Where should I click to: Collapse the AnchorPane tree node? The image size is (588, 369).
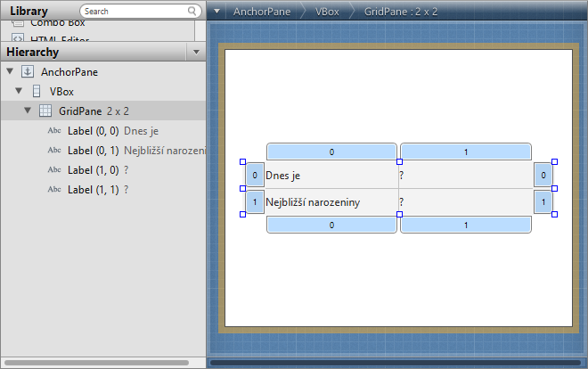10,71
